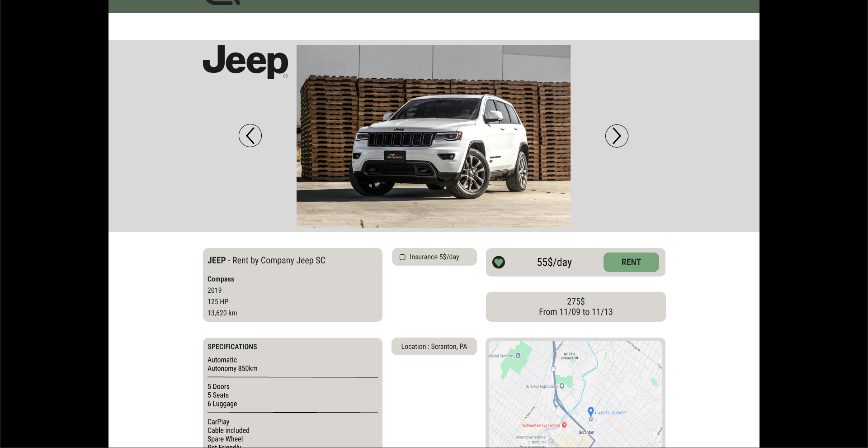
Task: Click the Jeep brand logo
Action: point(245,63)
